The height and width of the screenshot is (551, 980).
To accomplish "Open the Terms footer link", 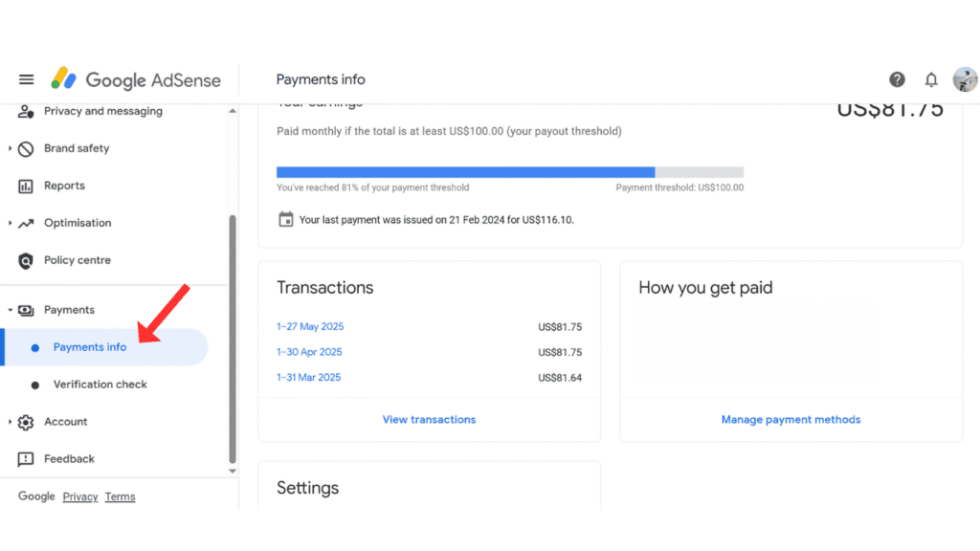I will (x=120, y=496).
